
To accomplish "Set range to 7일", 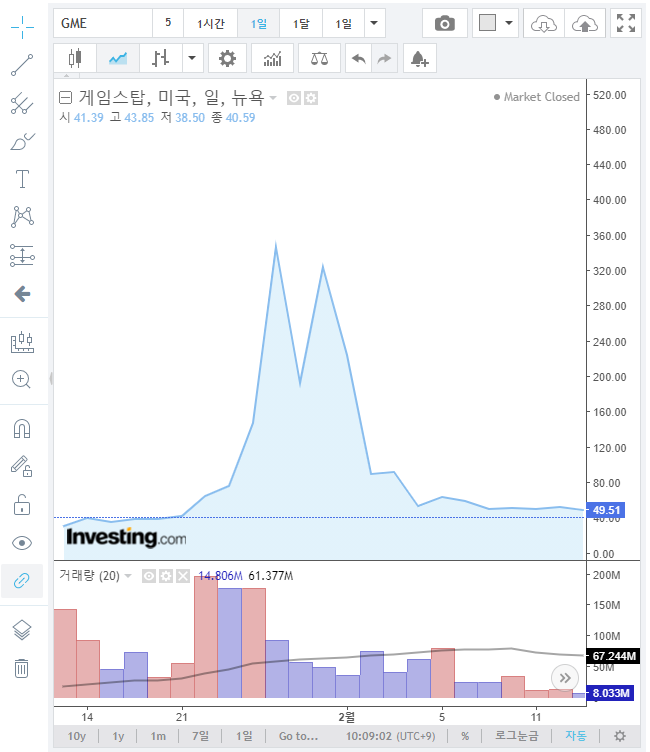I will [201, 736].
